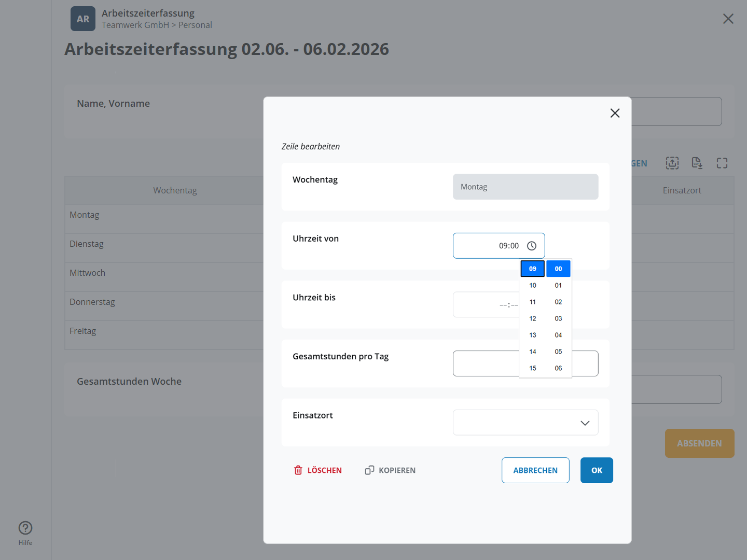Click the document export icon

tap(697, 163)
